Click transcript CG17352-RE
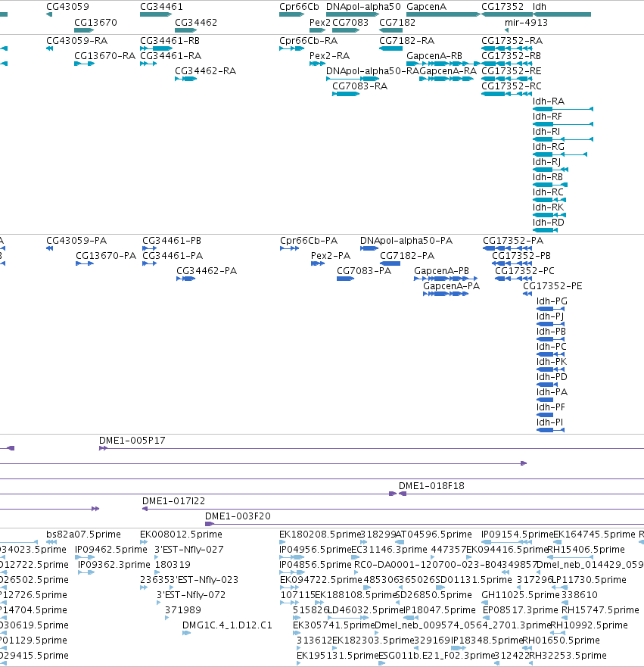Screen dimensions: 644x667 (511, 71)
